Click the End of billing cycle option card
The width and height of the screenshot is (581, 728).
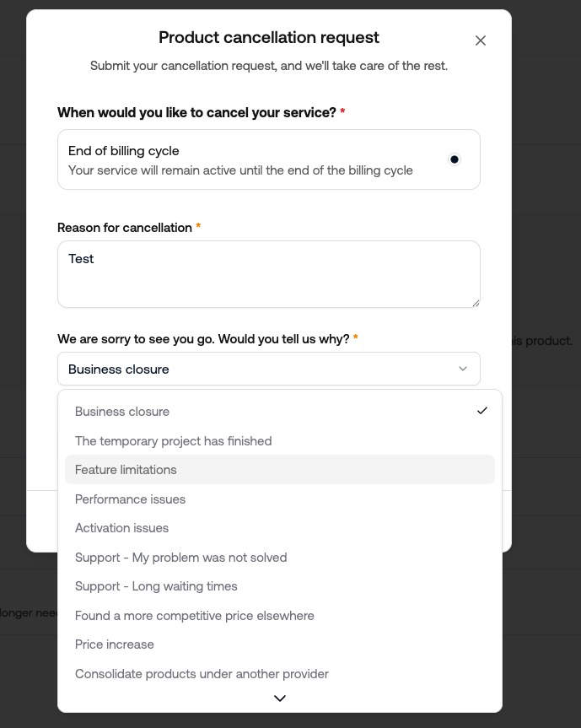[x=253, y=159]
